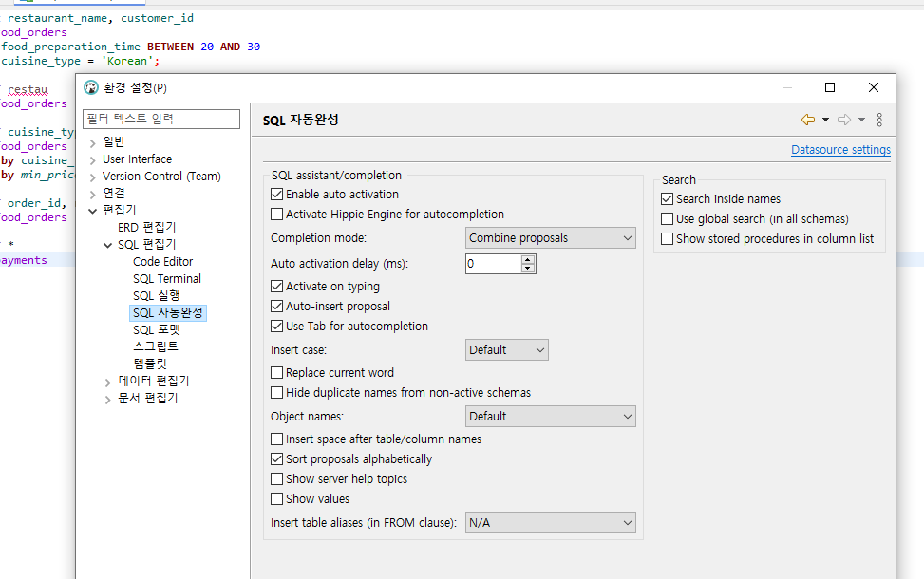Open the forward history dropdown arrow
The image size is (924, 579).
pos(861,120)
